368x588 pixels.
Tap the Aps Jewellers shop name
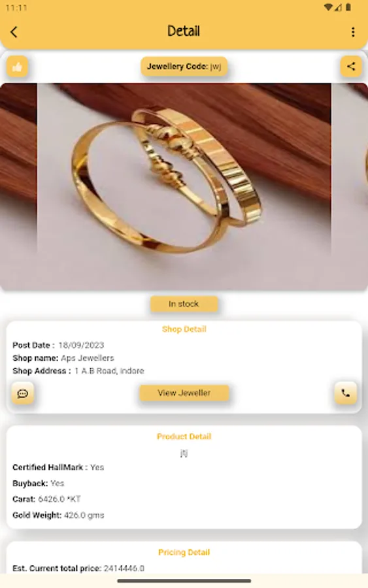(88, 358)
